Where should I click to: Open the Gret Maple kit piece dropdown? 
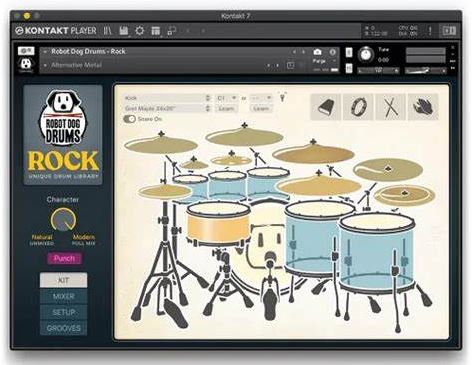coord(167,108)
